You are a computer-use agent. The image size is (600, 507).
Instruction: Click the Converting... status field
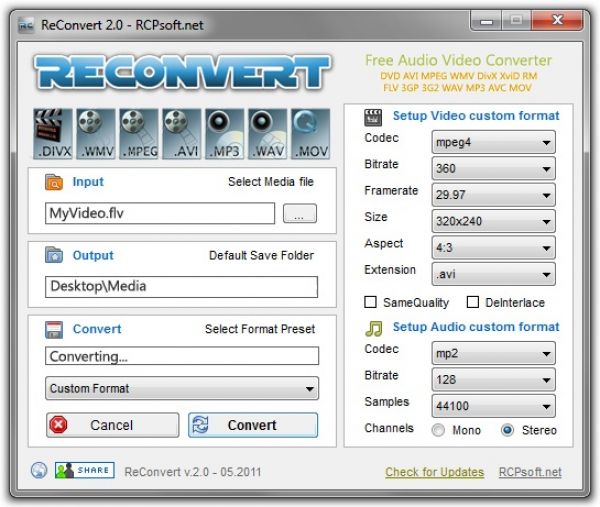tap(182, 356)
